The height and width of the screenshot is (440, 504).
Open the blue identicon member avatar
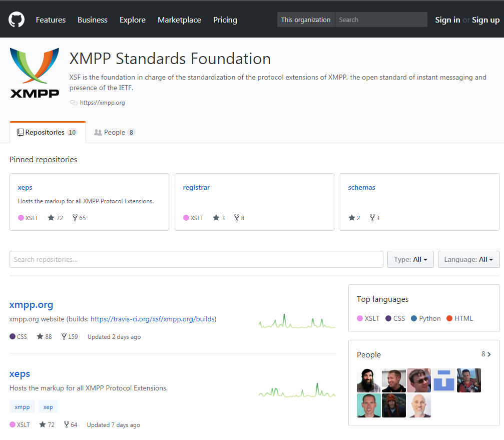(x=444, y=380)
